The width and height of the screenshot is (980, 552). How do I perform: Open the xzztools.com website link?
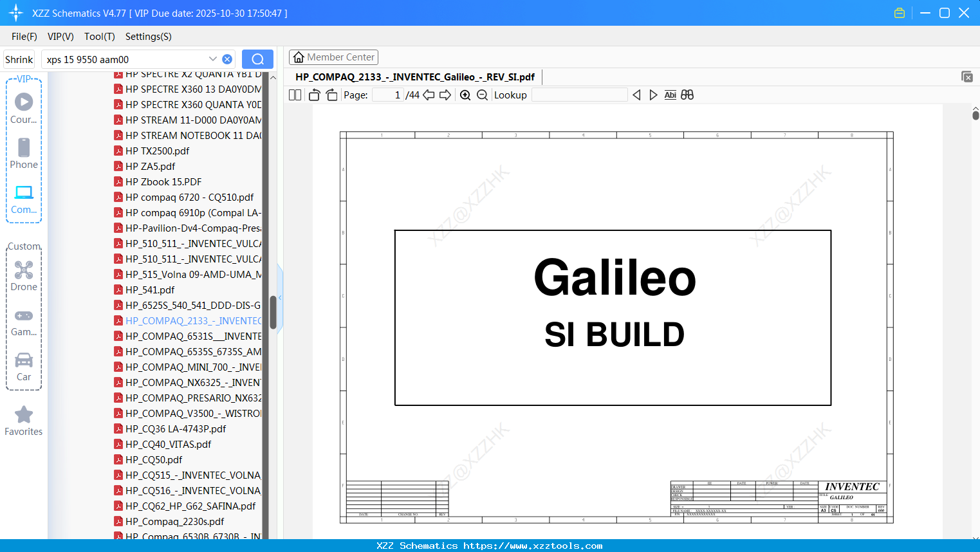[x=533, y=546]
